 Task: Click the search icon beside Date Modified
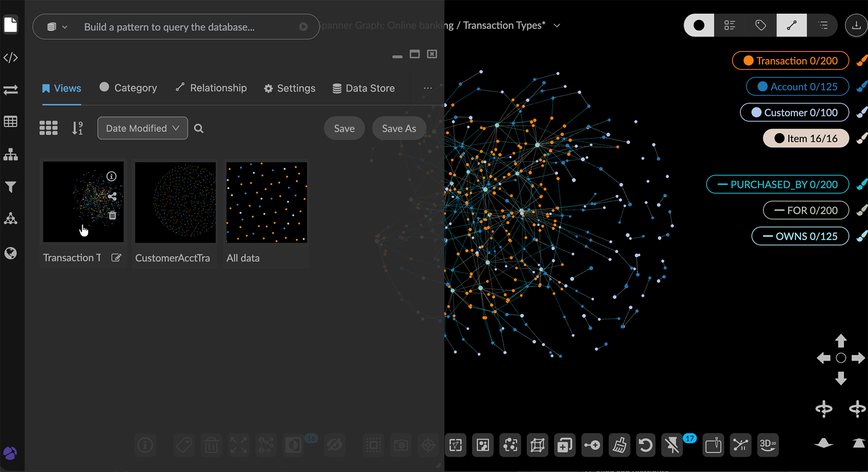(198, 128)
